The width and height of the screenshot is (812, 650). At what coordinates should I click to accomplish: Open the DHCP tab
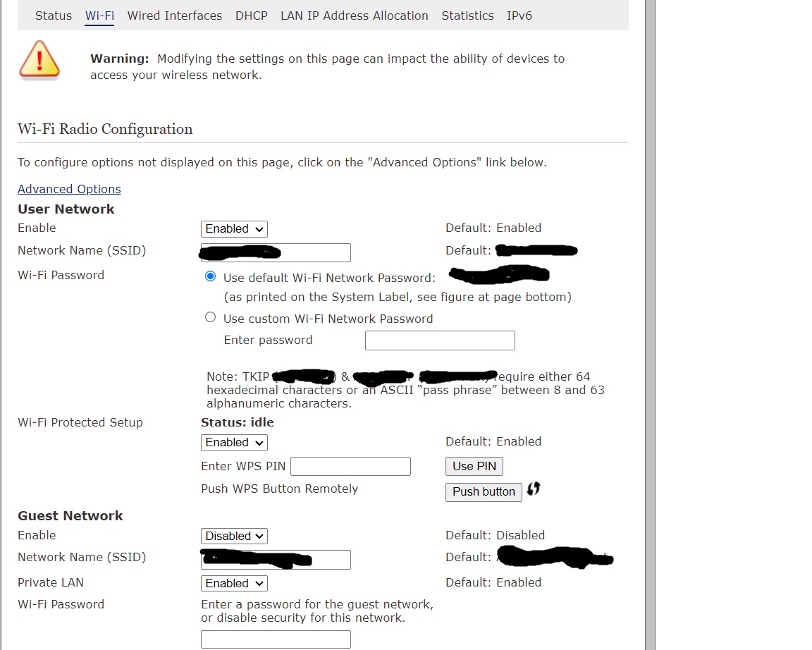point(251,16)
